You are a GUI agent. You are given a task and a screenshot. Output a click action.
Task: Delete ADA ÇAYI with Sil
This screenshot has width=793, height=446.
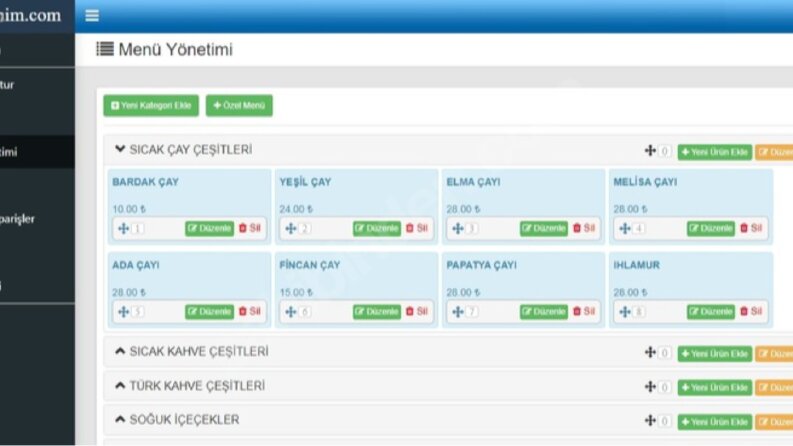pos(250,311)
